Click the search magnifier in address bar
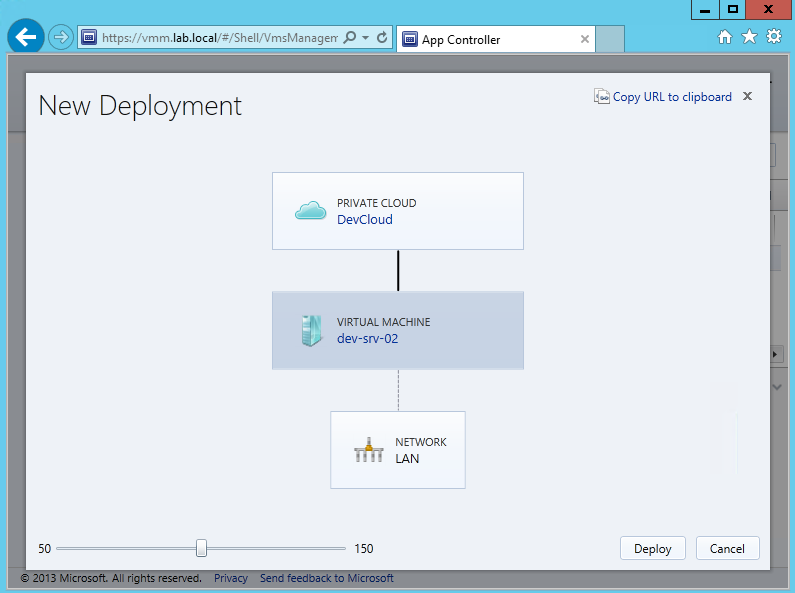 349,38
